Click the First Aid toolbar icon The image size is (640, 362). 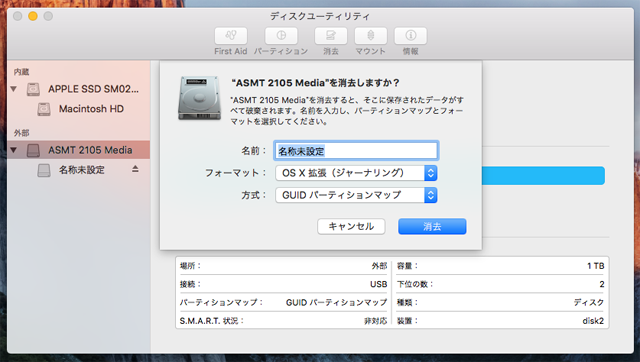coord(231,36)
